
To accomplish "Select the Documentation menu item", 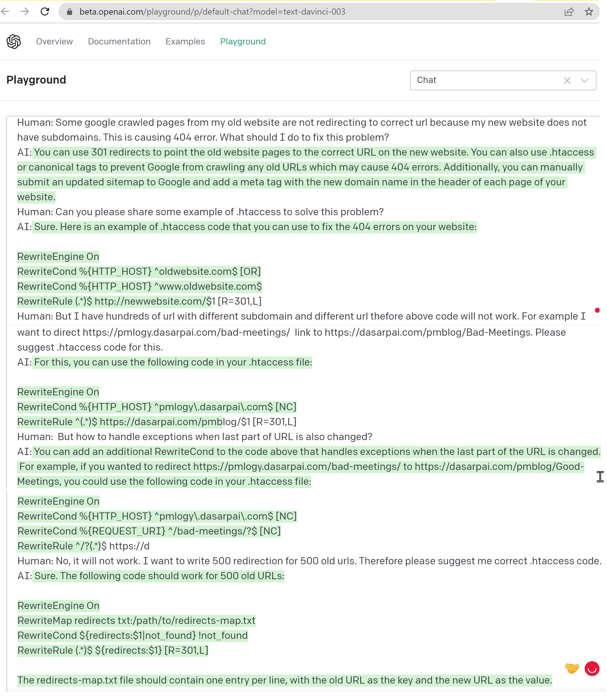I will [119, 41].
